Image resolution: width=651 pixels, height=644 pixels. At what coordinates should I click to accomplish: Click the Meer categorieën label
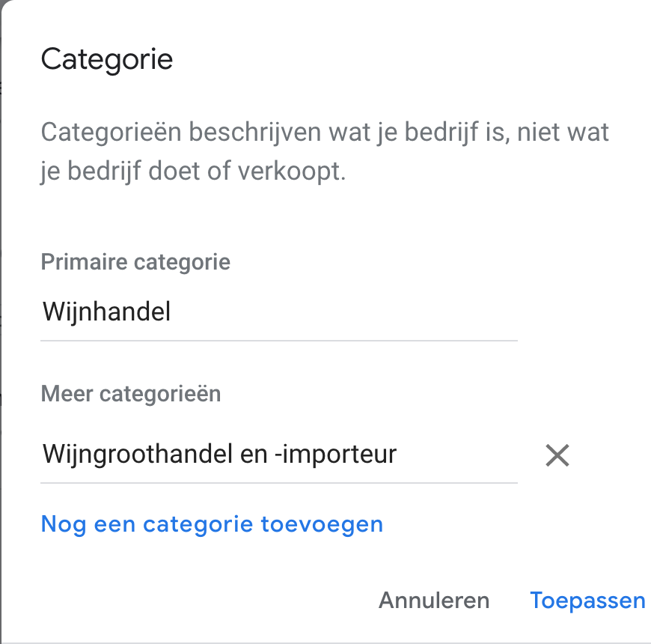[131, 393]
